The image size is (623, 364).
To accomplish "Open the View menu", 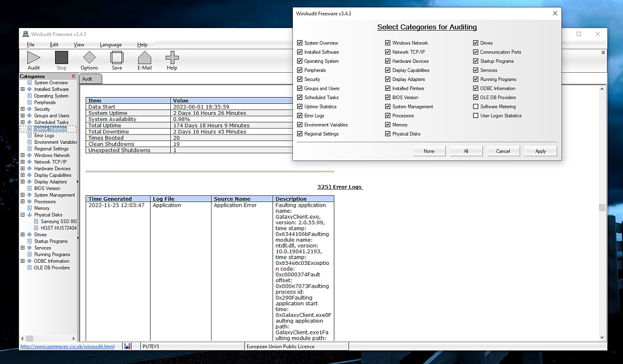I will (79, 45).
